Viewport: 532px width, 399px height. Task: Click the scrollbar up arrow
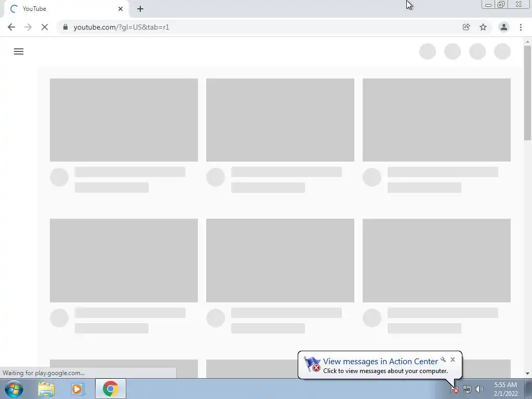[527, 42]
